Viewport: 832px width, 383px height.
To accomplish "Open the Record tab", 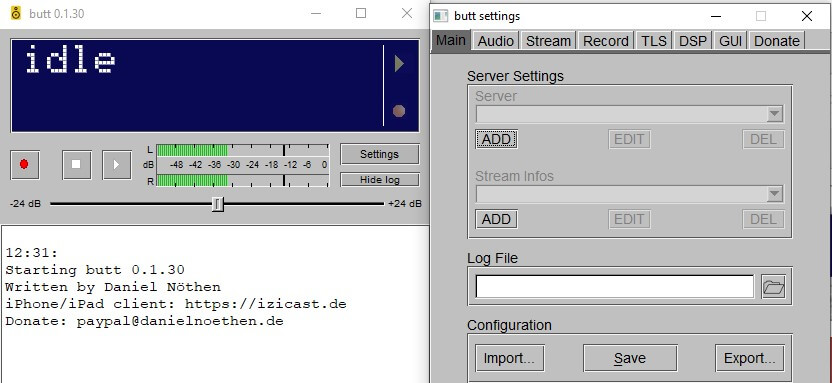I will pyautogui.click(x=606, y=41).
